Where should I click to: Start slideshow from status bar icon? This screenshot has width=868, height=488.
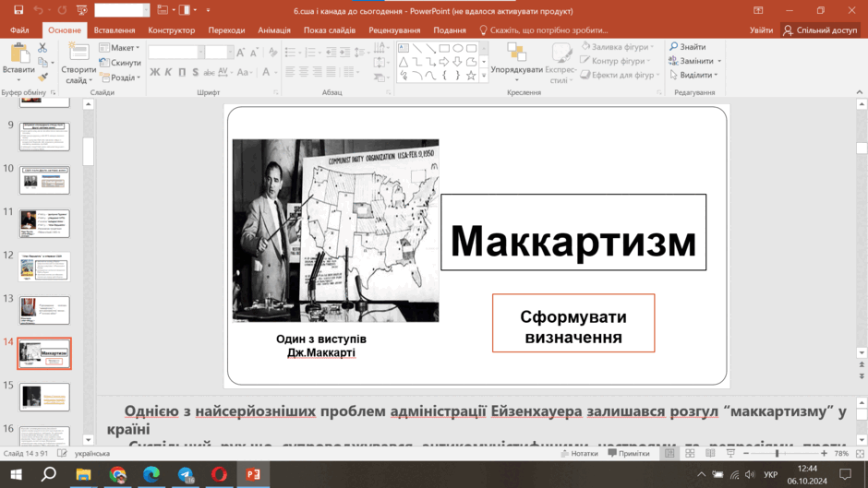730,453
